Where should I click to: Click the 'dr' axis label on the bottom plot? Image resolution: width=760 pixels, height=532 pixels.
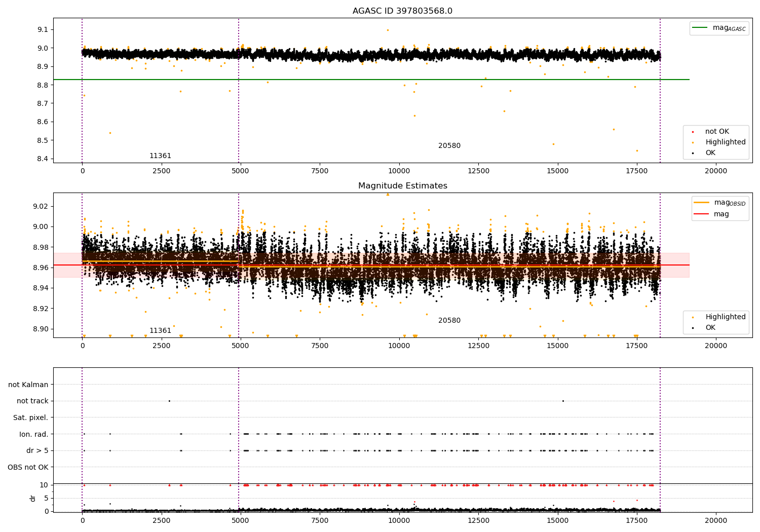(x=33, y=498)
